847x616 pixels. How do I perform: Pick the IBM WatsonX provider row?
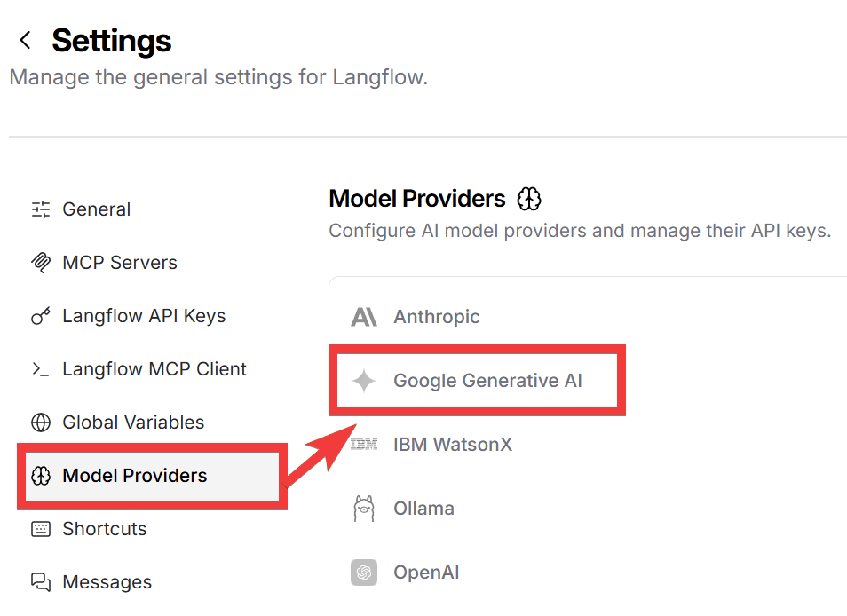(x=452, y=445)
